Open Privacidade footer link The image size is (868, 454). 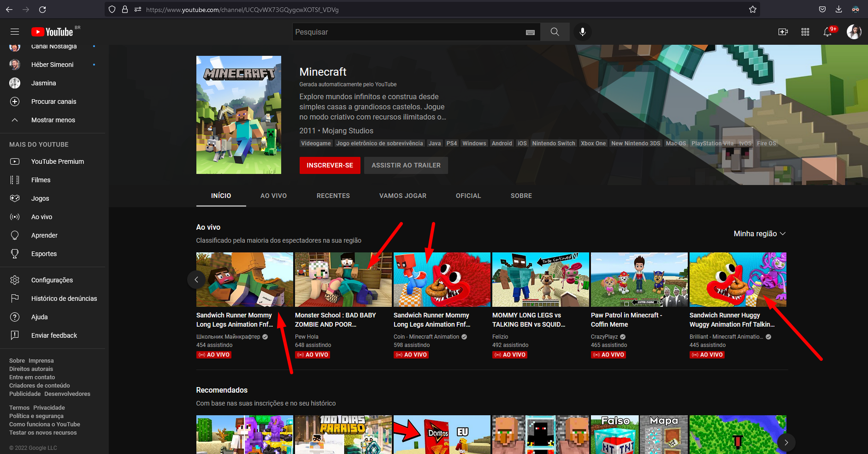(x=49, y=408)
